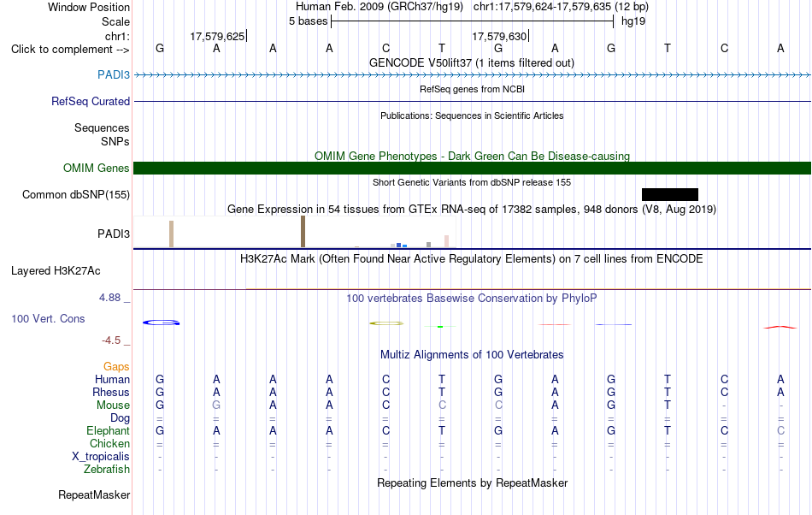
Task: Click the RefSeq Curated gene line
Action: tap(472, 102)
